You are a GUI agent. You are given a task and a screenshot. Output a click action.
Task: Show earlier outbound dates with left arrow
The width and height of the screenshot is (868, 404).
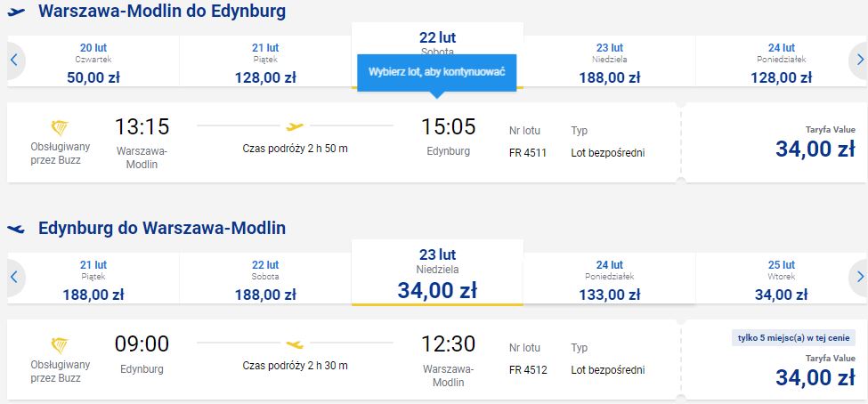14,60
